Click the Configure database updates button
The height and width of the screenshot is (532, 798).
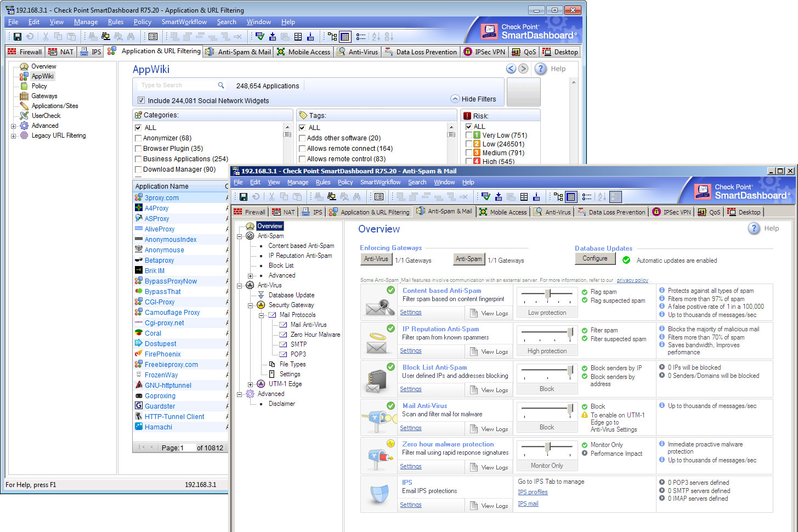click(595, 258)
